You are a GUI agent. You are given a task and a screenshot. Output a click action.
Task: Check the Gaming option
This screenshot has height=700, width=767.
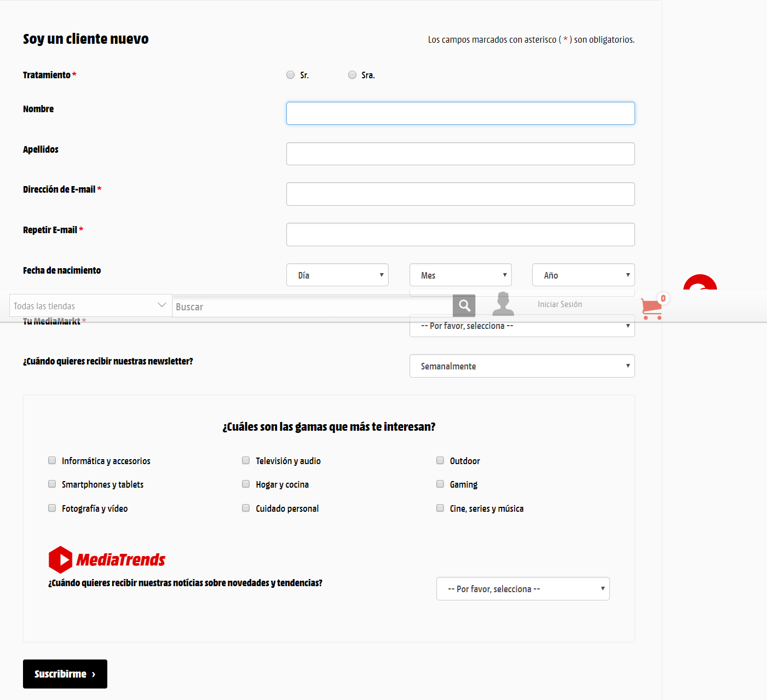(440, 484)
